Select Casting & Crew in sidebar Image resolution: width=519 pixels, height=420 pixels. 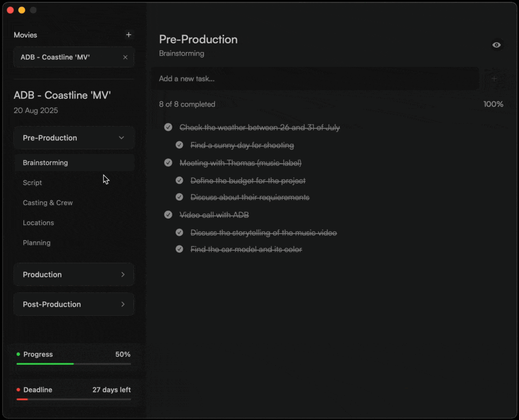tap(48, 203)
